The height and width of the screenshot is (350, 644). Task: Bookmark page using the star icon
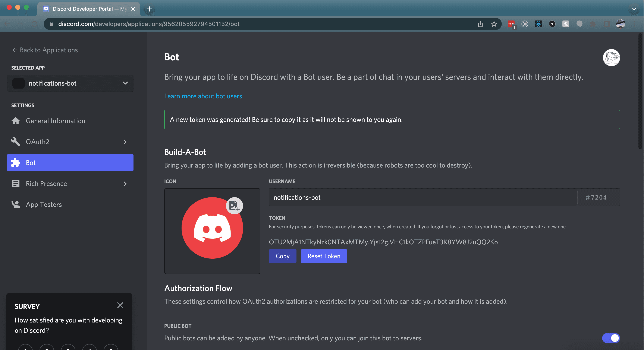494,24
